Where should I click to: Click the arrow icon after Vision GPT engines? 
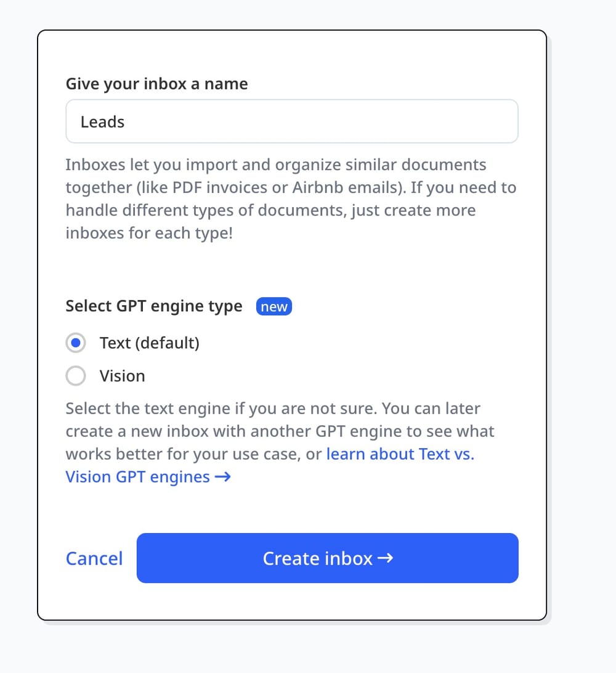pos(223,477)
